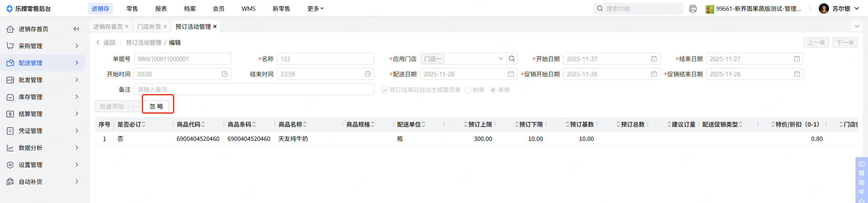Toggle 预订结束后自动生成要货单 checkbox
868x203 pixels.
384,90
